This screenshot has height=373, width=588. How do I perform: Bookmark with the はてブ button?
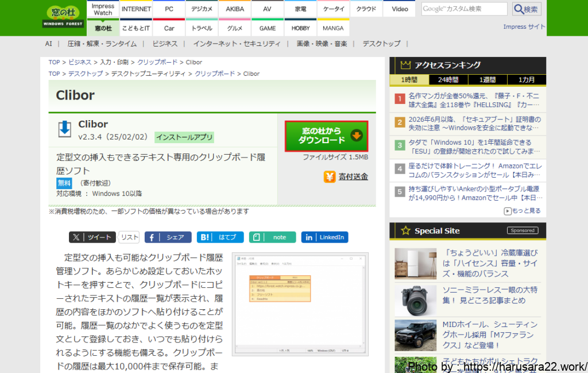tap(220, 237)
